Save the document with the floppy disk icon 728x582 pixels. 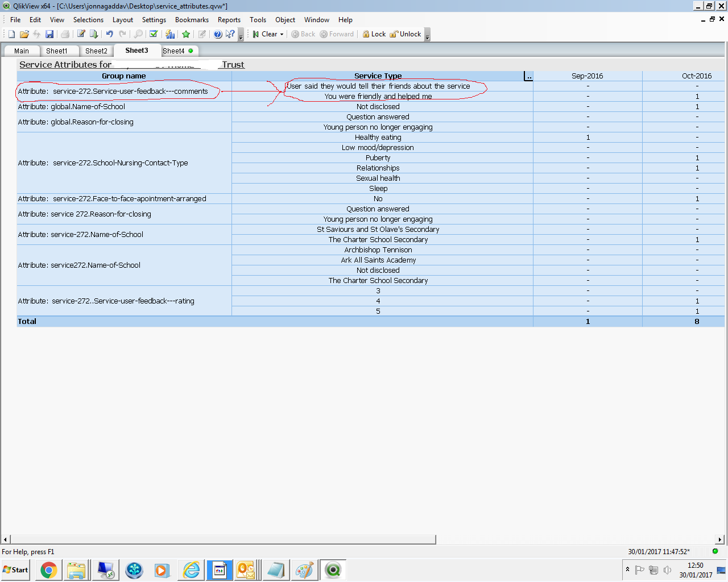(49, 34)
